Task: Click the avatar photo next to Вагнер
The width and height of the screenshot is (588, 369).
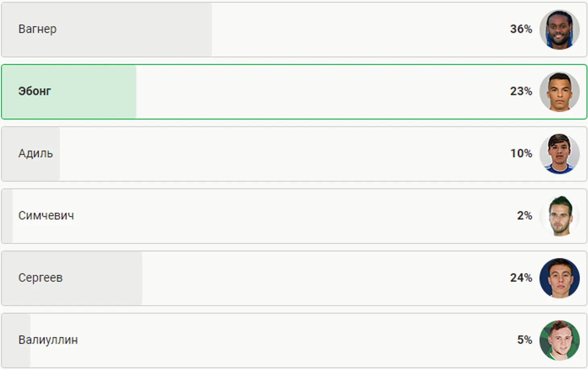Action: 559,29
